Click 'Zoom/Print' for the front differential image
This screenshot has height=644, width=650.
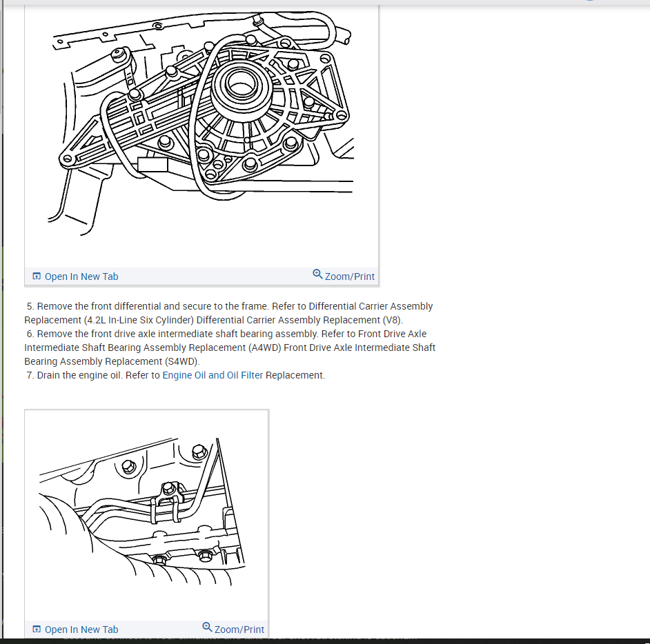[351, 276]
